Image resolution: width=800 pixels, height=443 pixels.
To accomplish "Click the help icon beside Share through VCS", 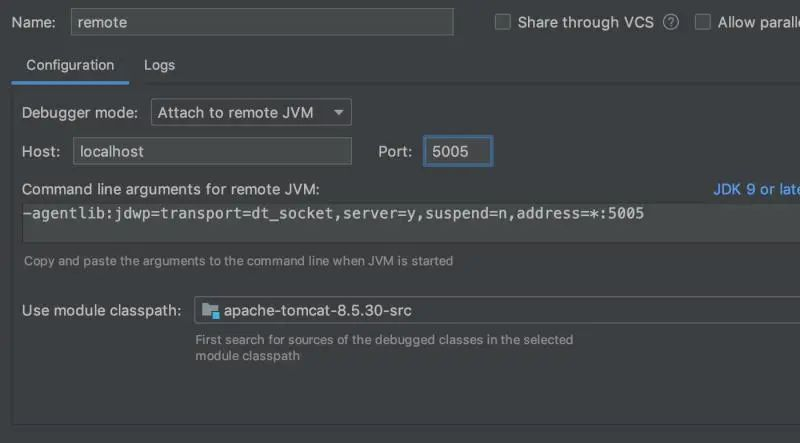I will point(670,22).
